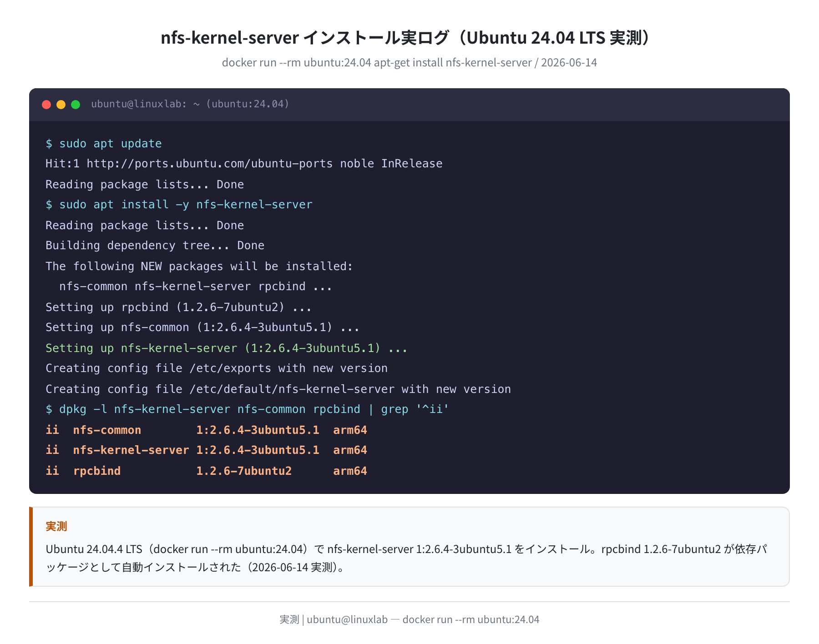The height and width of the screenshot is (644, 819).
Task: Click the line 'Setting up rpcbind (1.2.6-7ubuntu2) ...'
Action: point(178,307)
